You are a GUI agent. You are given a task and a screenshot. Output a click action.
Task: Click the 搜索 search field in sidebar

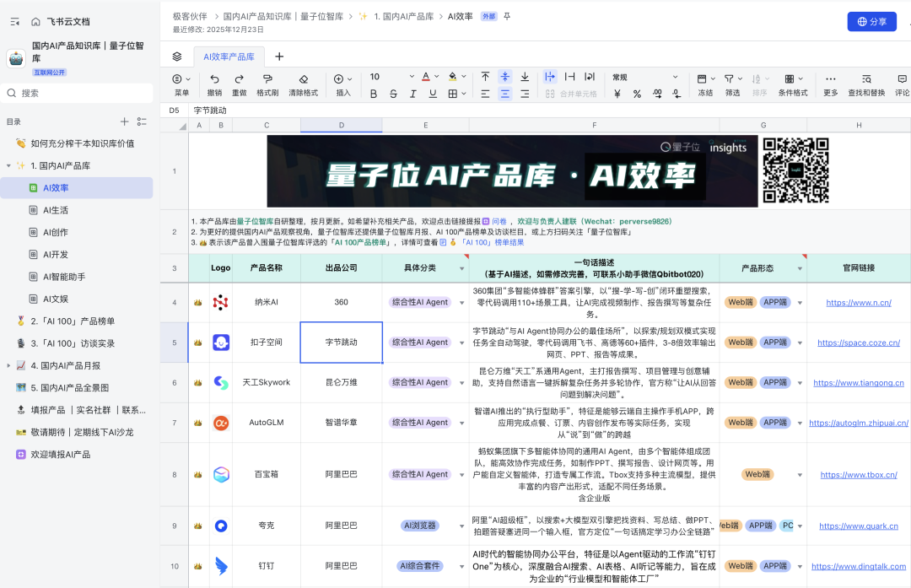coord(76,93)
